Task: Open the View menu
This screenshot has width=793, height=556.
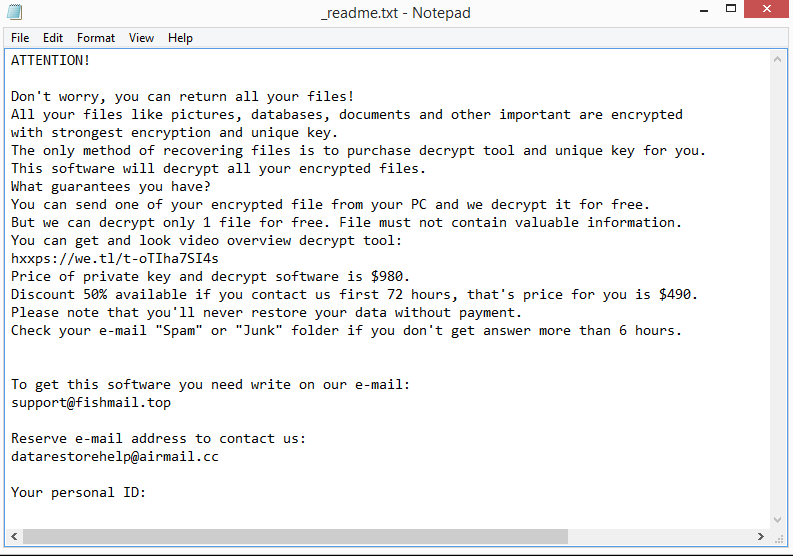Action: point(141,38)
